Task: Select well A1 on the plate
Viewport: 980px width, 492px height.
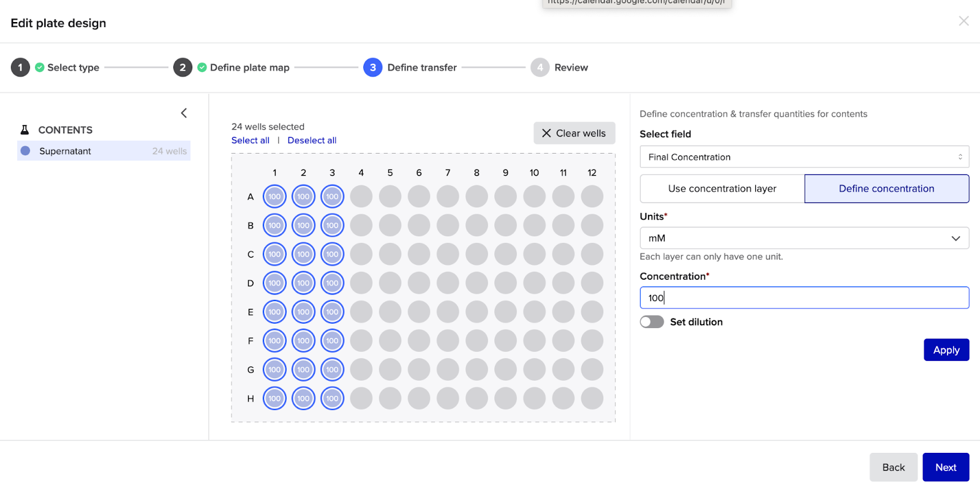Action: [x=274, y=196]
